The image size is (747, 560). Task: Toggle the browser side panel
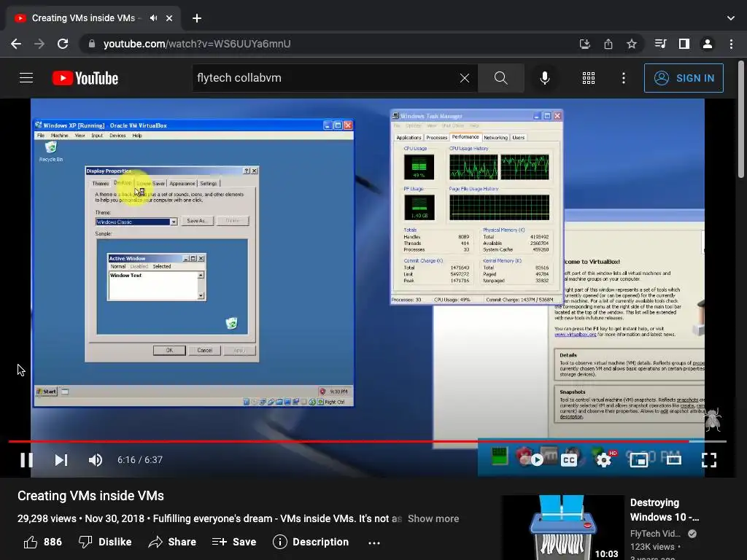(684, 44)
